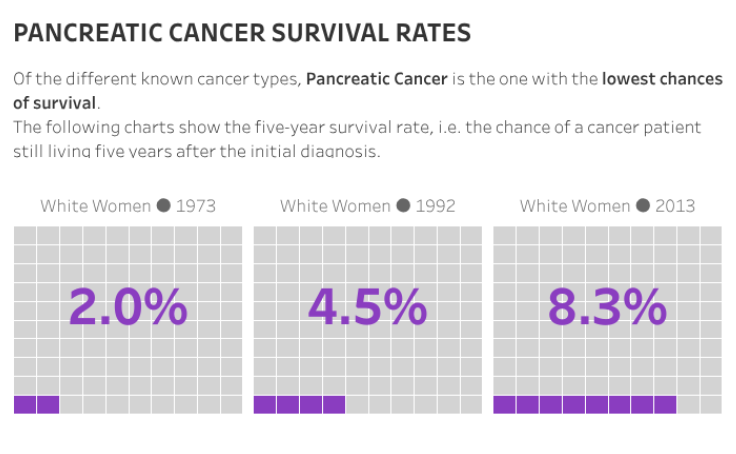736x454 pixels.
Task: Click the bold 'Pancreatic Cancer' text in the description
Action: coord(376,79)
